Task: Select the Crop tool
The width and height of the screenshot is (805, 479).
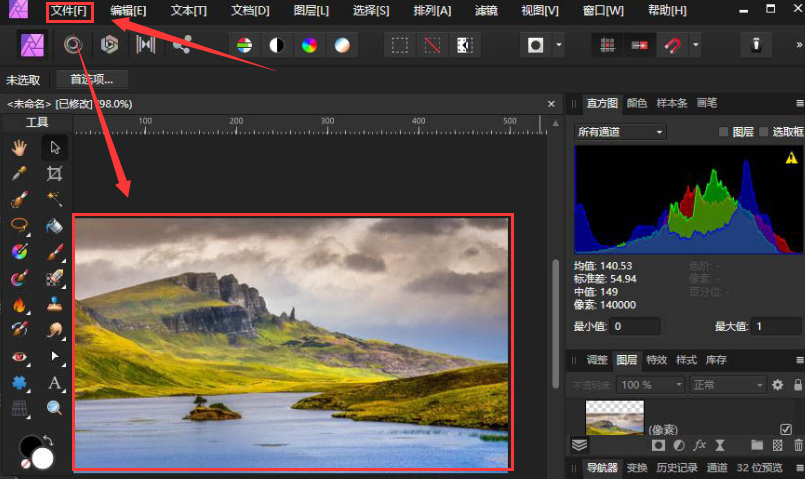Action: 54,173
